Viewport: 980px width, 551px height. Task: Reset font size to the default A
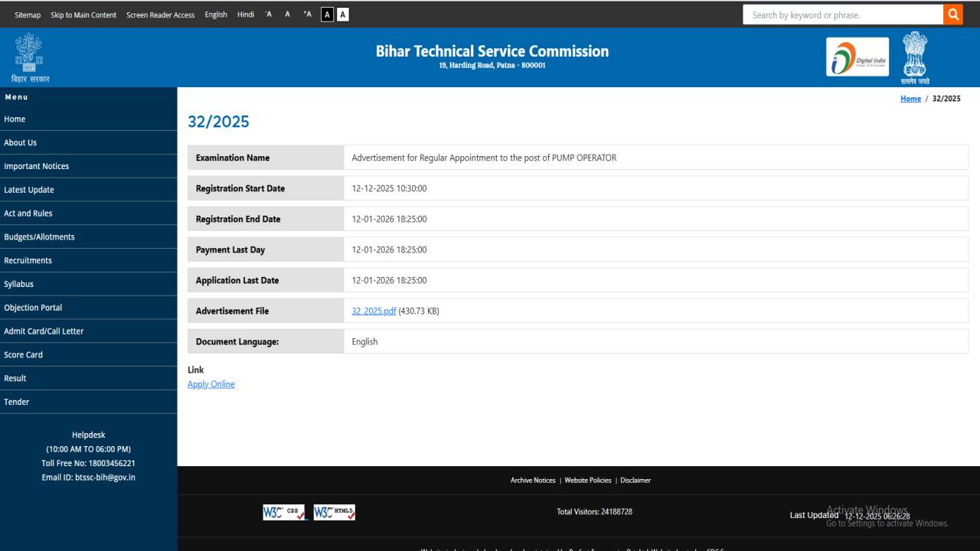[286, 14]
